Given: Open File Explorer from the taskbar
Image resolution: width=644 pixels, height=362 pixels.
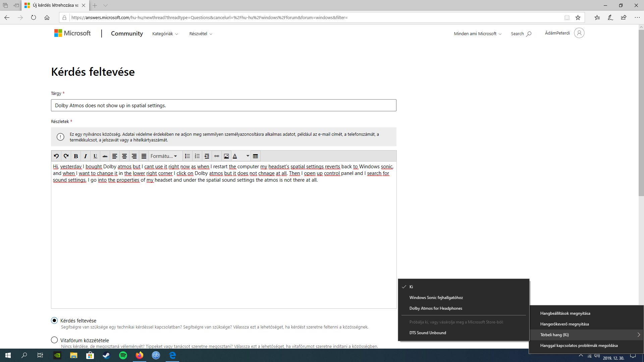Looking at the screenshot, I should click(74, 355).
